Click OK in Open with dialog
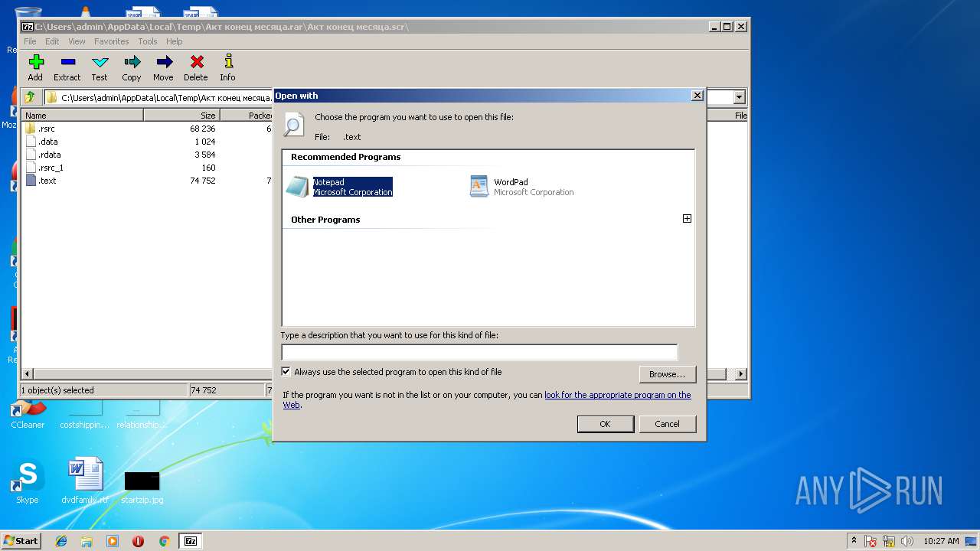Image resolution: width=980 pixels, height=551 pixels. 605,424
